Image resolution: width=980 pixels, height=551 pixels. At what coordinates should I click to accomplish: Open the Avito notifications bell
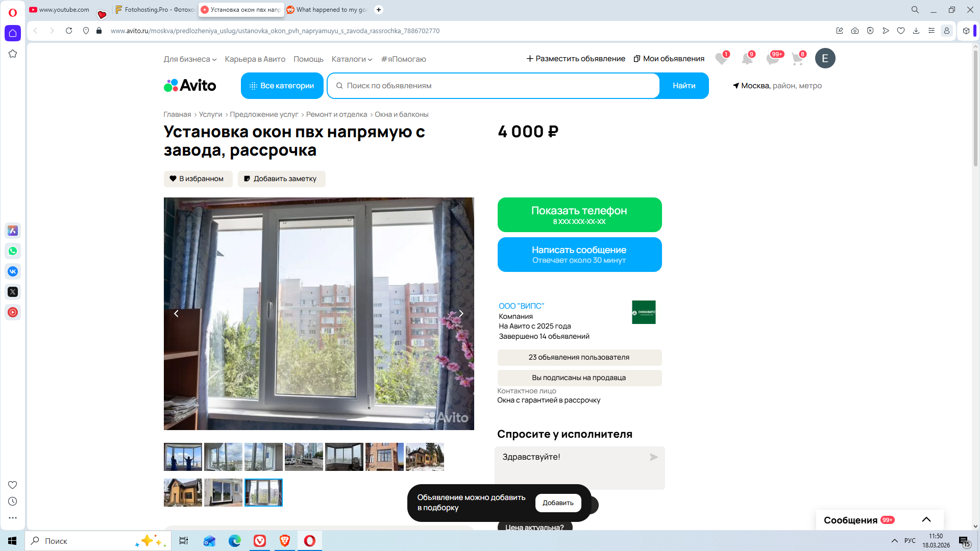pos(747,59)
